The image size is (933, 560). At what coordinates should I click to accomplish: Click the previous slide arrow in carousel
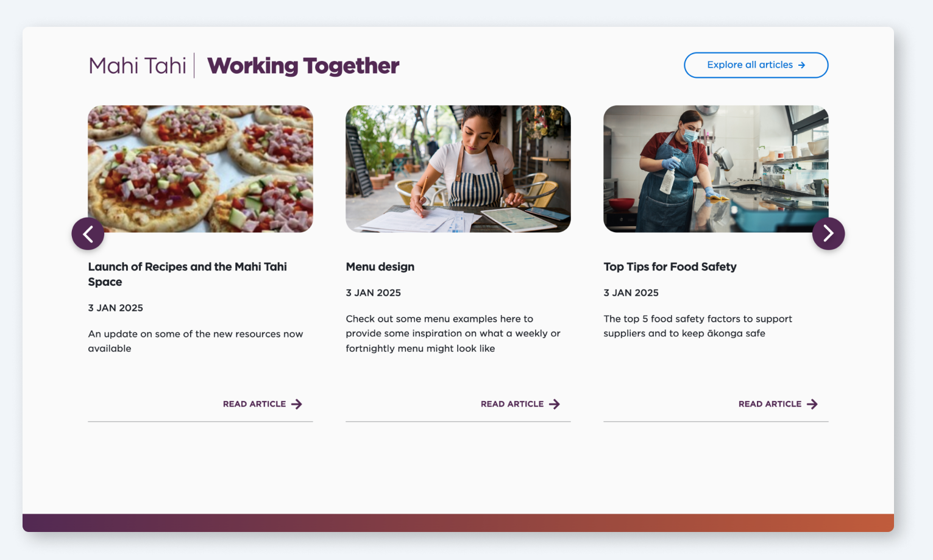[x=88, y=233]
